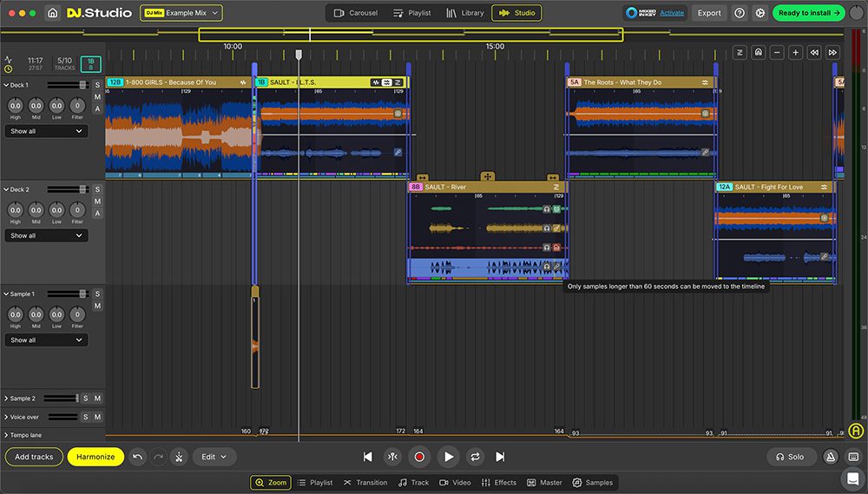
Task: Toggle Deck 2 automation A button
Action: coord(97,214)
